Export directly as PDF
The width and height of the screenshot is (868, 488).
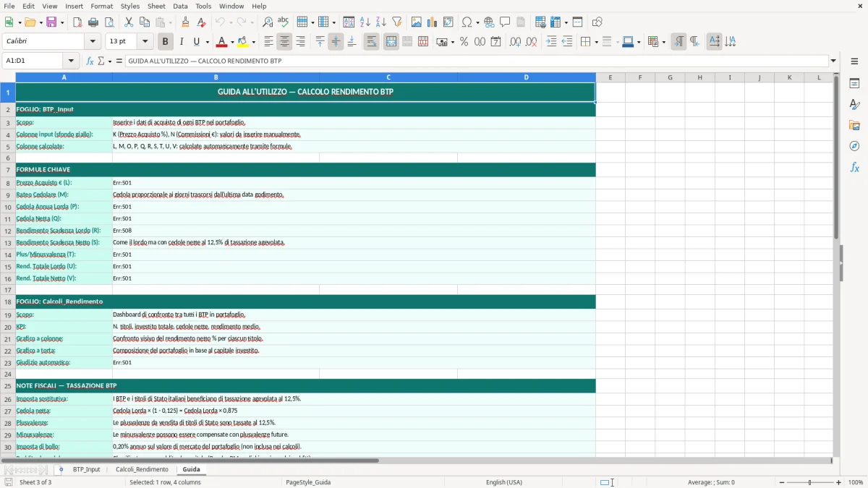pos(77,22)
